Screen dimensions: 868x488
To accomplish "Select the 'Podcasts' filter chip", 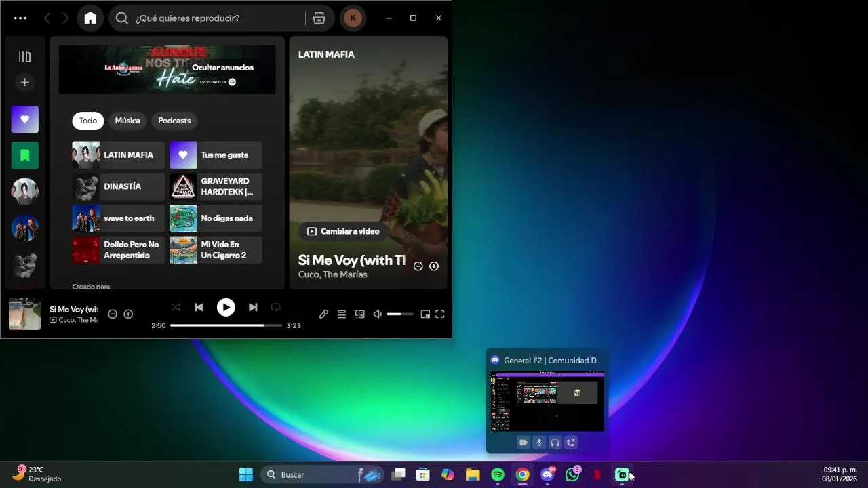I will click(174, 121).
